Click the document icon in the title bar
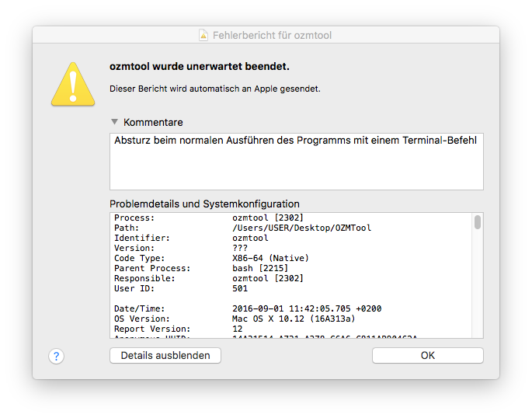This screenshot has height=418, width=532. coord(203,35)
